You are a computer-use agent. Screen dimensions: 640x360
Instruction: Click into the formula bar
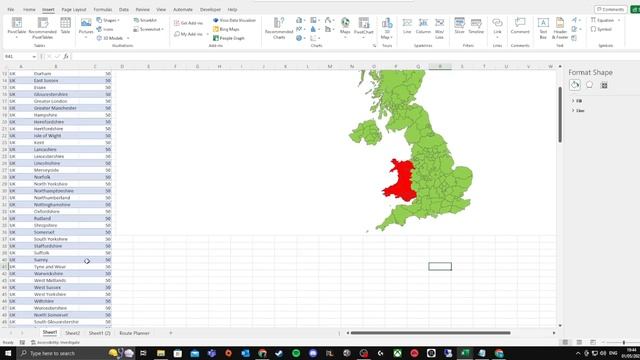[355, 56]
